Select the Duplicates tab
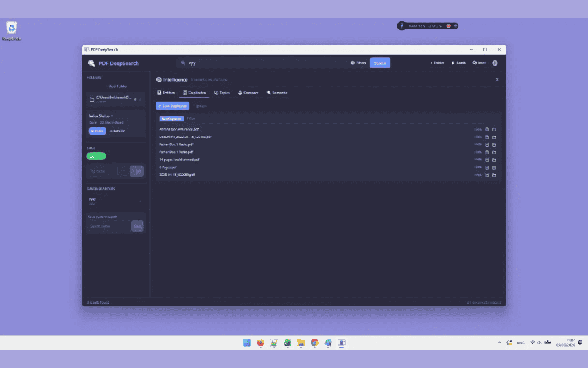 click(194, 93)
